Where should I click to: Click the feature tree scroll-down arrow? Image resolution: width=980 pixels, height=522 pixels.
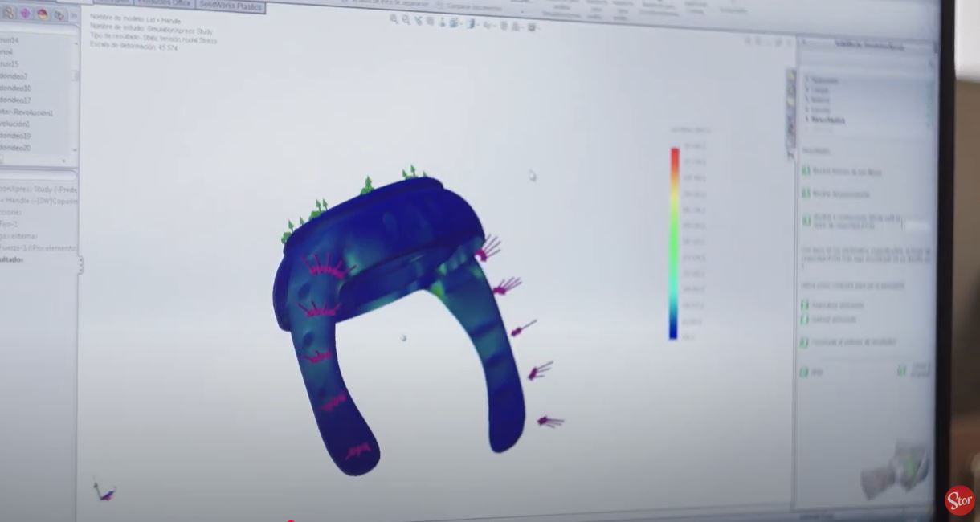point(76,150)
